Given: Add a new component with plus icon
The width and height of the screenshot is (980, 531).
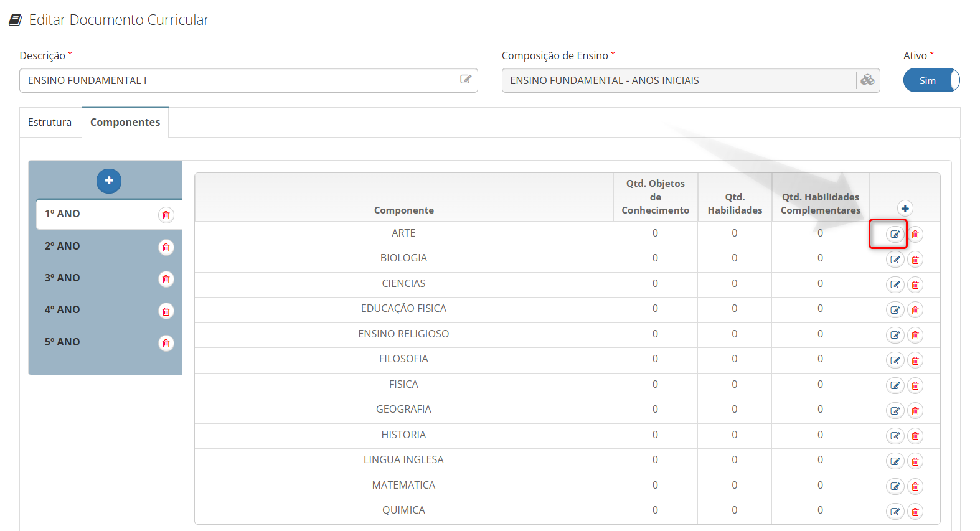Looking at the screenshot, I should (905, 209).
